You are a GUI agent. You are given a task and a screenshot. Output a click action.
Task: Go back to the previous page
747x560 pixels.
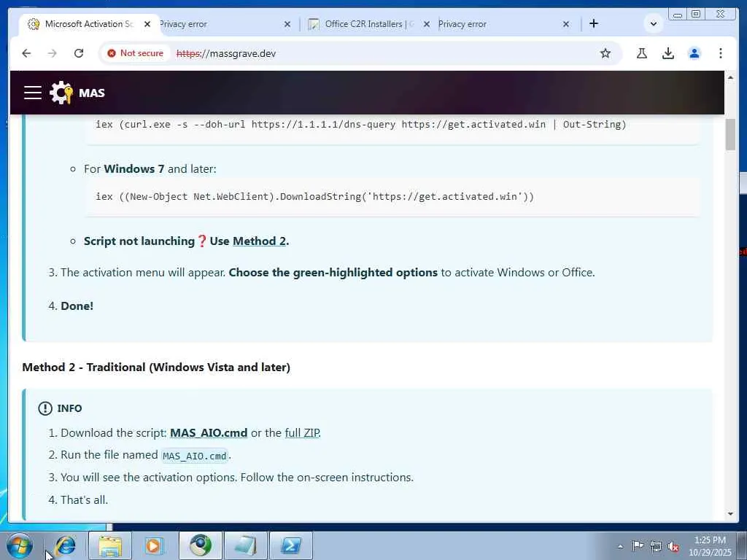(26, 53)
